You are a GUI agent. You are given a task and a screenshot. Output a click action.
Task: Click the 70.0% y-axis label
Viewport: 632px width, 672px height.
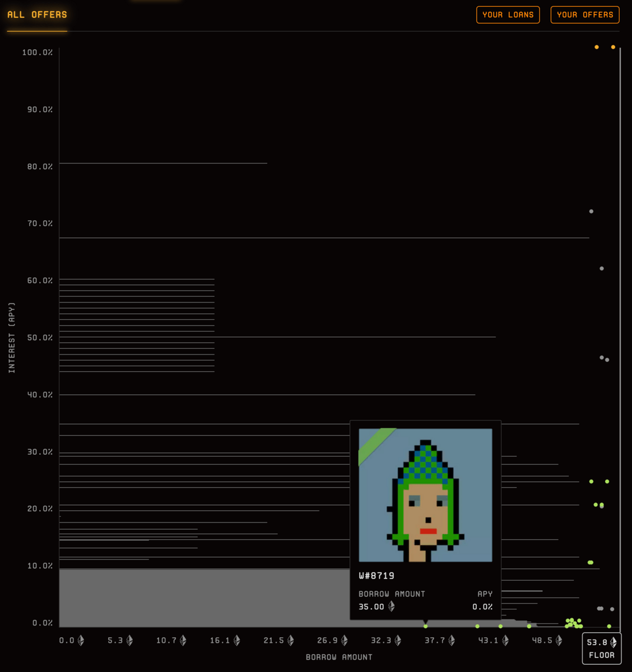[40, 223]
